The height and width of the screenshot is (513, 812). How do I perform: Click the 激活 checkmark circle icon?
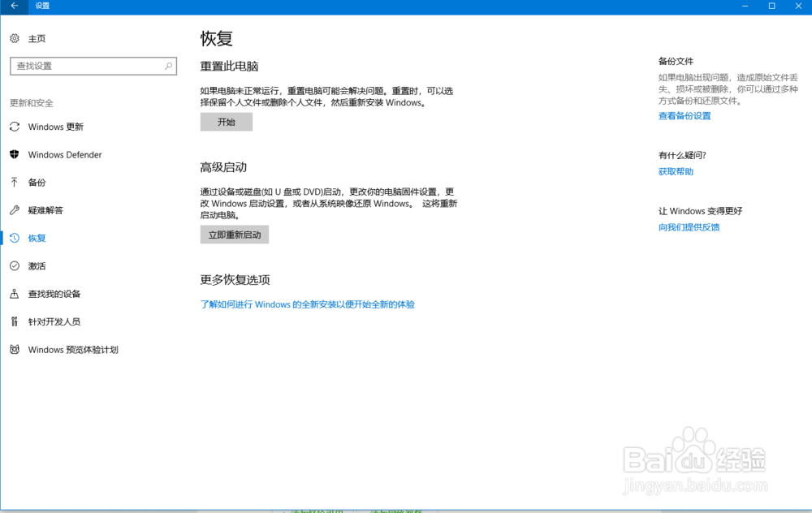click(15, 266)
